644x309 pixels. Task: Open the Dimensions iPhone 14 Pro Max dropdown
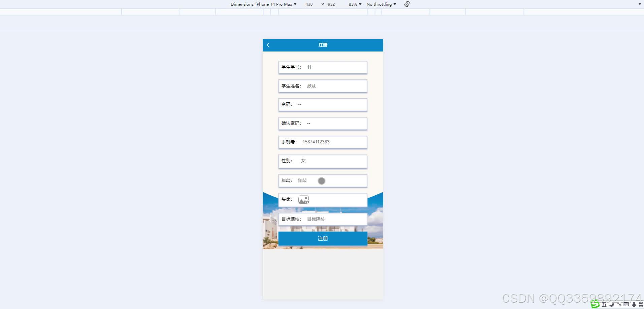tap(263, 4)
